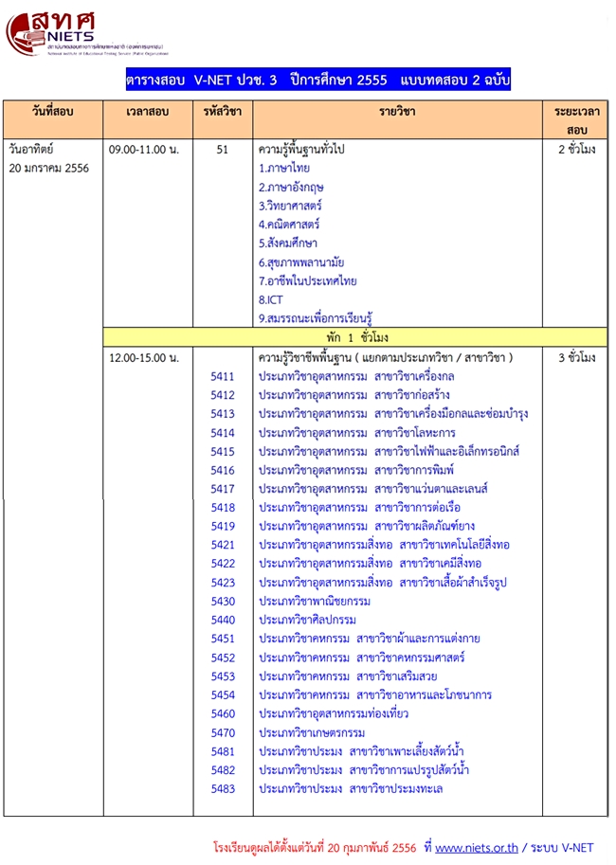
Task: Select subject code 5411
Action: [x=223, y=376]
